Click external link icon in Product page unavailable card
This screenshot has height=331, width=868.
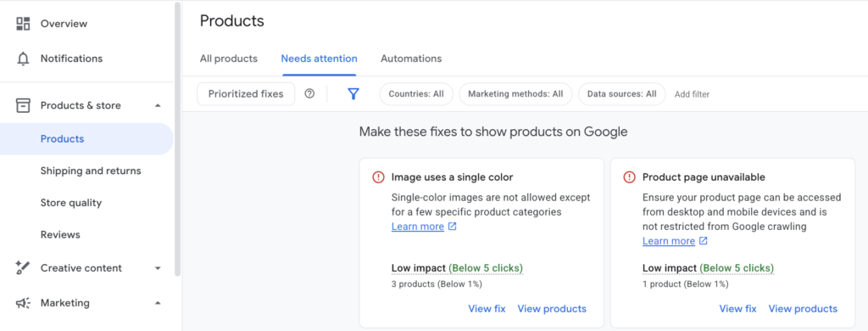pos(704,241)
